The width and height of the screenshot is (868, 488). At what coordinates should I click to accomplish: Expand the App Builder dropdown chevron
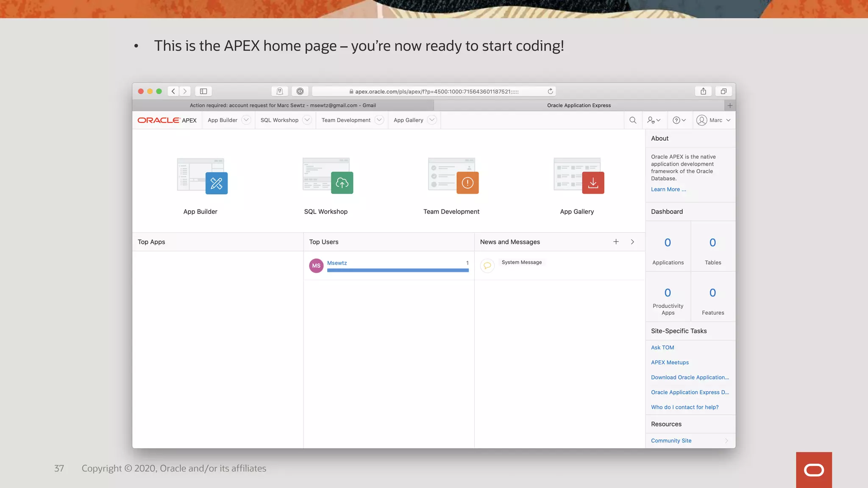[246, 120]
